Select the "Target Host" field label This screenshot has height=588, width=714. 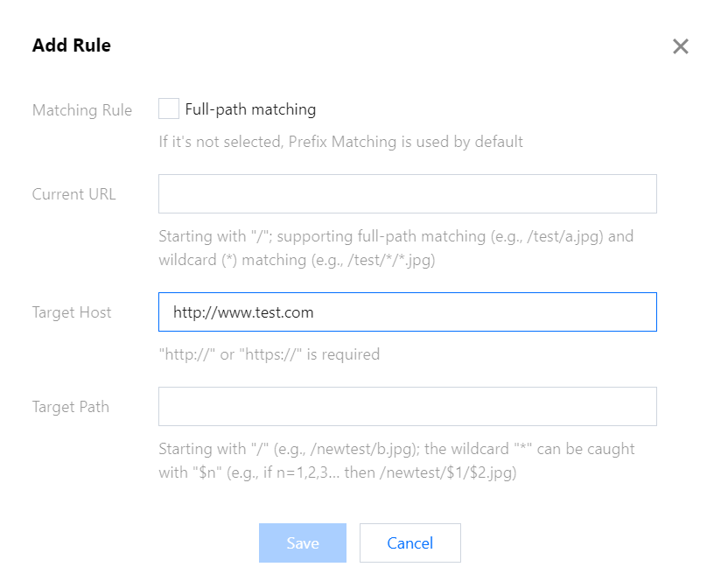(72, 312)
